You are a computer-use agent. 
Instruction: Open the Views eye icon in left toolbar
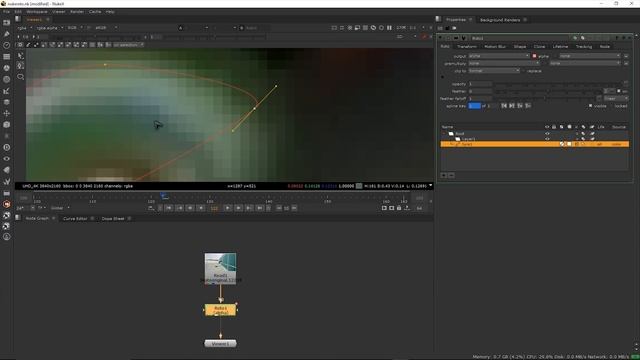click(x=7, y=159)
